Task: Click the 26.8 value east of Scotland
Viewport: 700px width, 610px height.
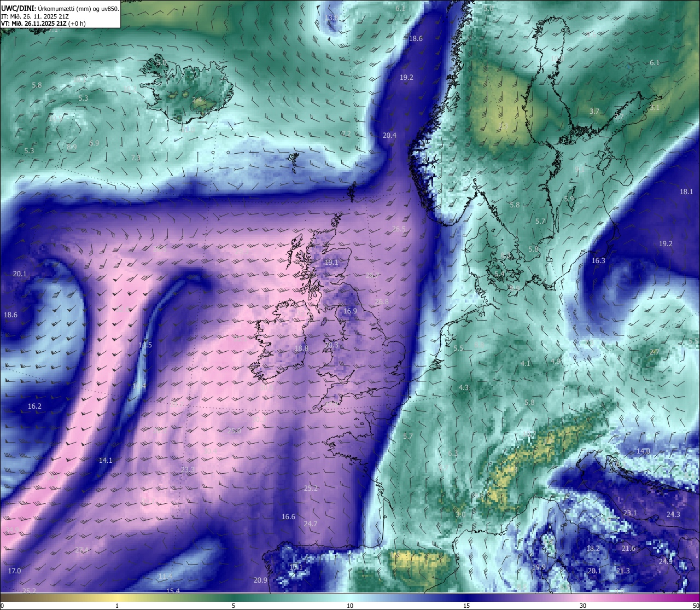Action: coord(382,301)
